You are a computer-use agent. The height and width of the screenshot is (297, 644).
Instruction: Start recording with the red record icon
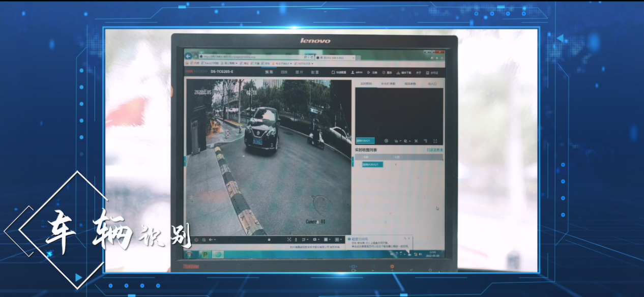coord(196,240)
